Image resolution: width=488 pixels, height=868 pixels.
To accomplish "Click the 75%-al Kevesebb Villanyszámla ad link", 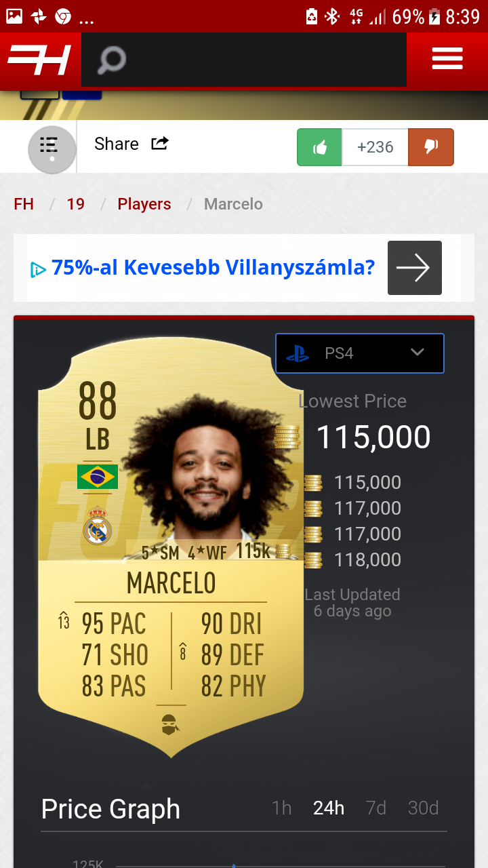I will click(213, 268).
